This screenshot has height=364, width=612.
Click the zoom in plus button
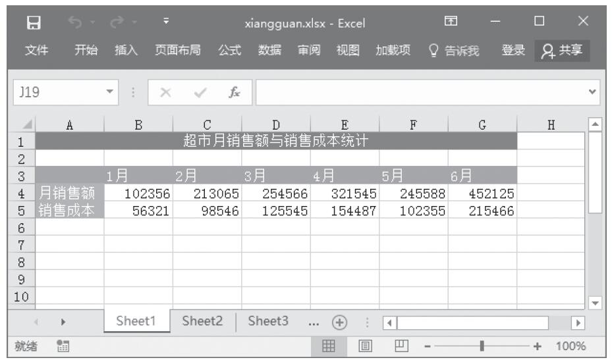[x=538, y=346]
